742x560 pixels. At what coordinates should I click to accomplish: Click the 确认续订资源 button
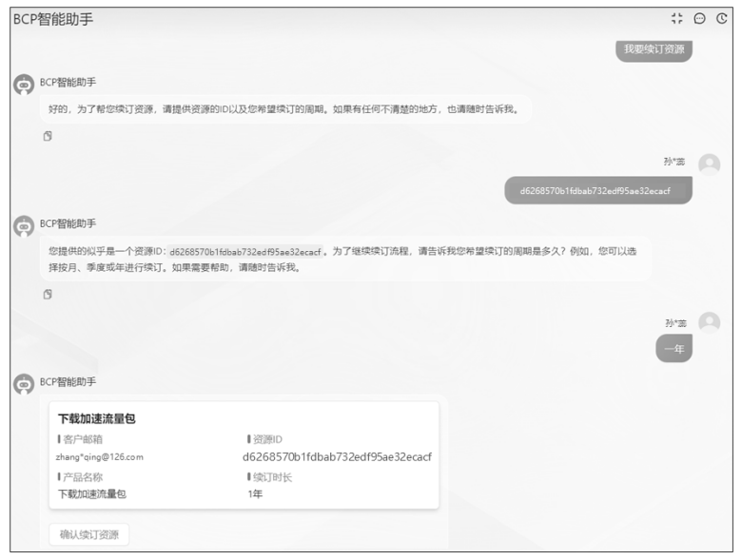(89, 534)
